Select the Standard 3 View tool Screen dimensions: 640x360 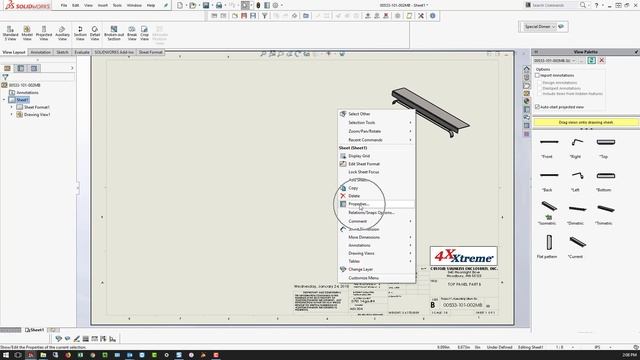click(10, 33)
